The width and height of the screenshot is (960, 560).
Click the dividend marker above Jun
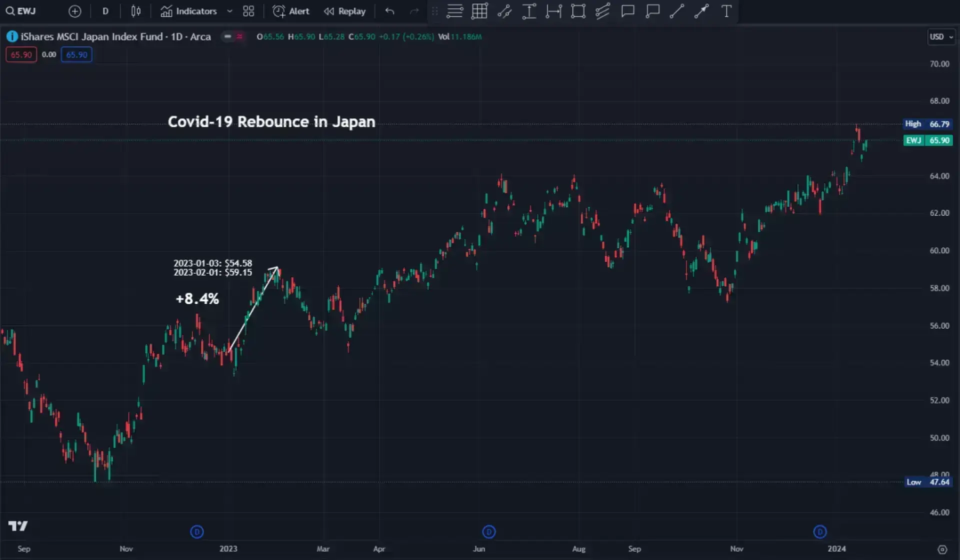[x=489, y=532]
